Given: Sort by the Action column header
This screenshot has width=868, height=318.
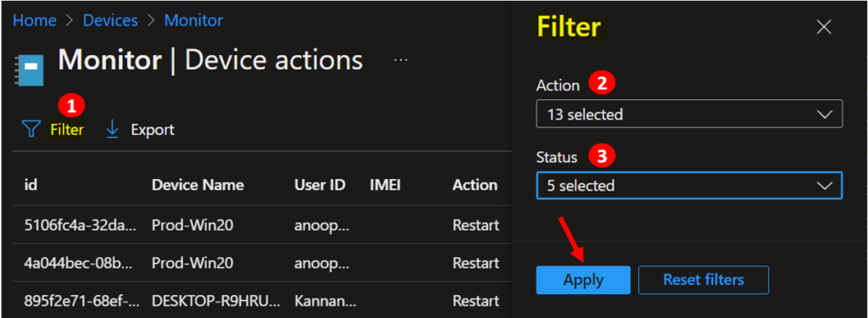Looking at the screenshot, I should 475,185.
